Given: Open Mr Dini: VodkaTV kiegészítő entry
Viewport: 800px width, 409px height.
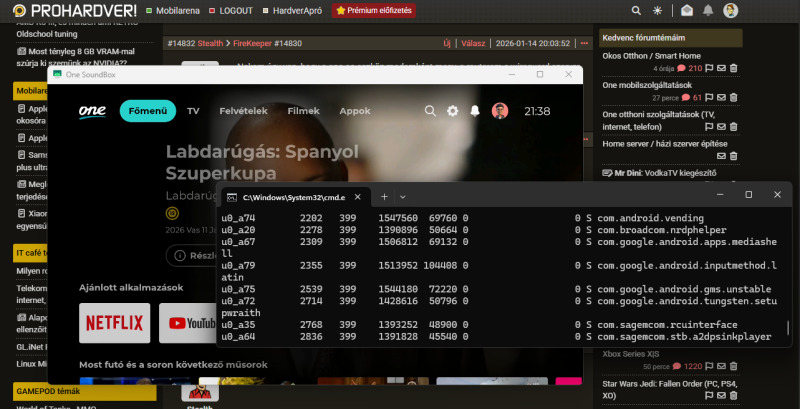Looking at the screenshot, I should [x=660, y=173].
